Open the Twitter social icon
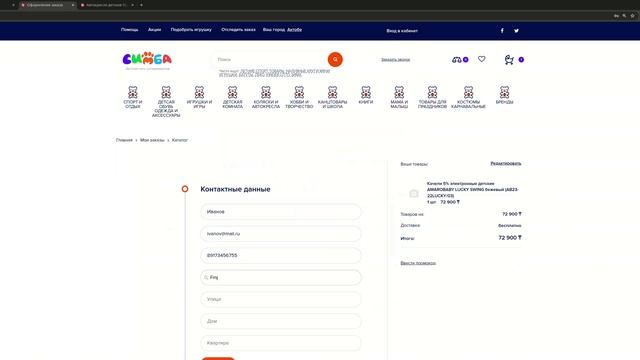The width and height of the screenshot is (640, 360). [x=516, y=31]
